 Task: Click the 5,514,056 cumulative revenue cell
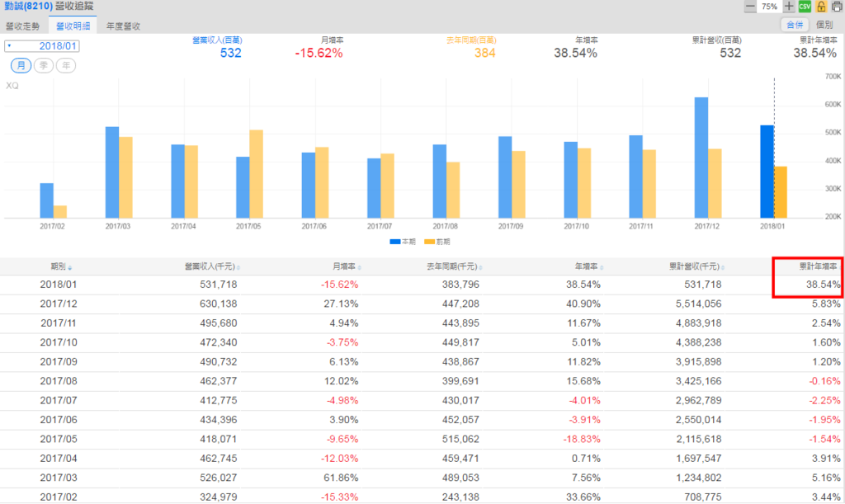(x=699, y=304)
